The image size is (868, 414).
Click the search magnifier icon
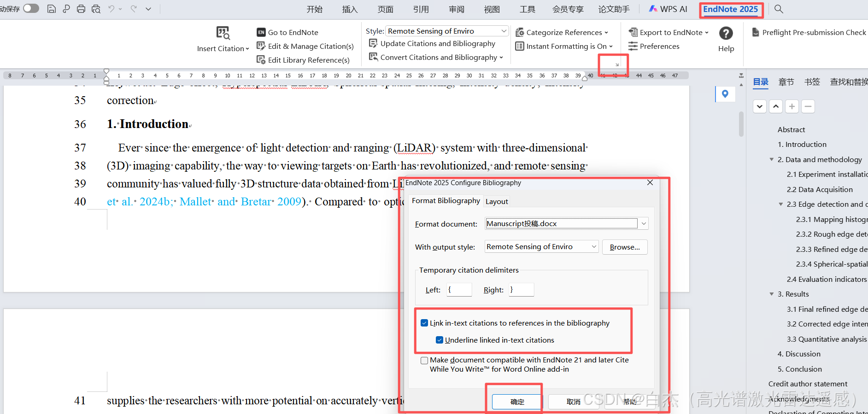point(779,9)
